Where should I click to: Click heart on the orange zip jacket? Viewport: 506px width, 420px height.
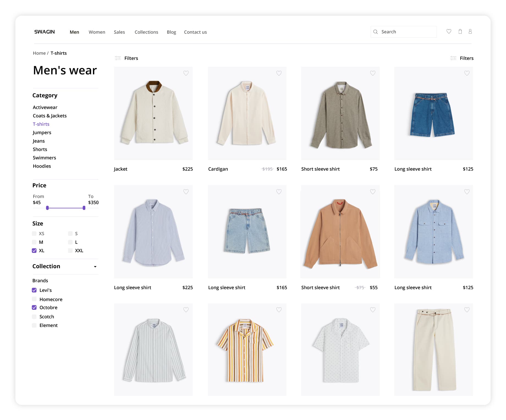[373, 192]
